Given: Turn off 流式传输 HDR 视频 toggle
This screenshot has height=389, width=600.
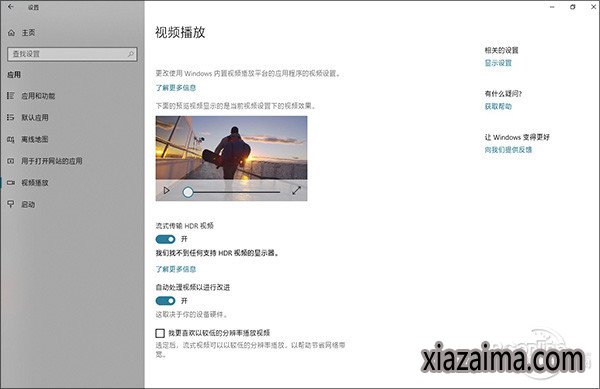Looking at the screenshot, I should point(165,239).
